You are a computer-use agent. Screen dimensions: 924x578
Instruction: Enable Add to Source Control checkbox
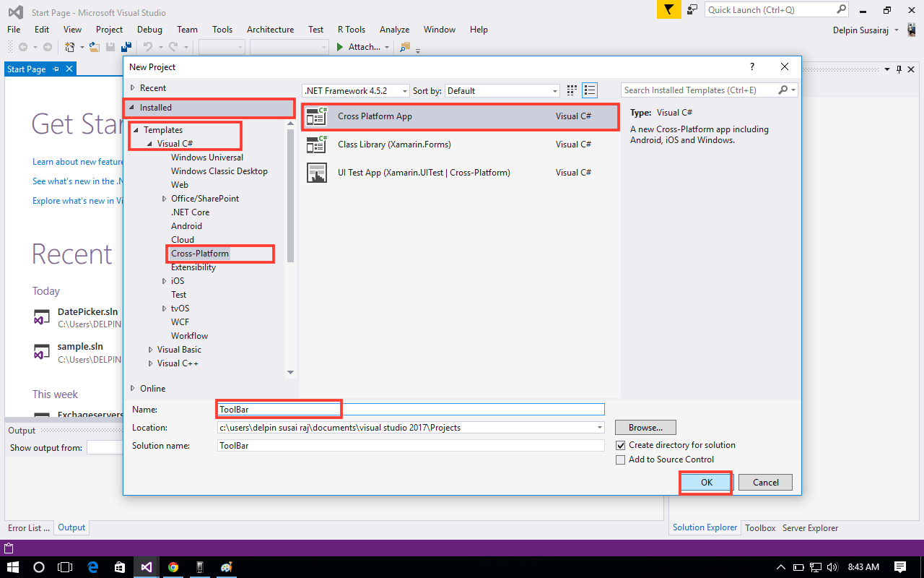tap(621, 460)
